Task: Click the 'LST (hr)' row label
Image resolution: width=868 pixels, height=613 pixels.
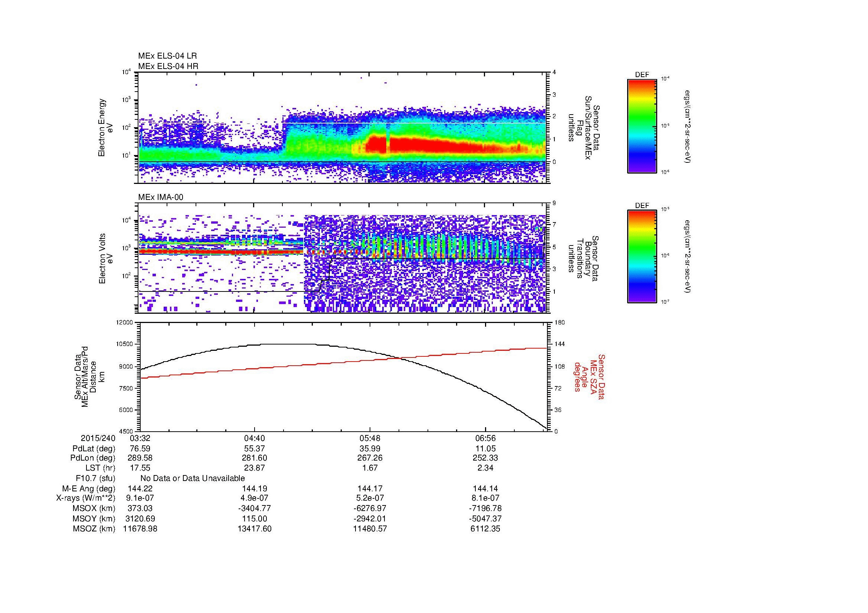Action: (x=100, y=468)
